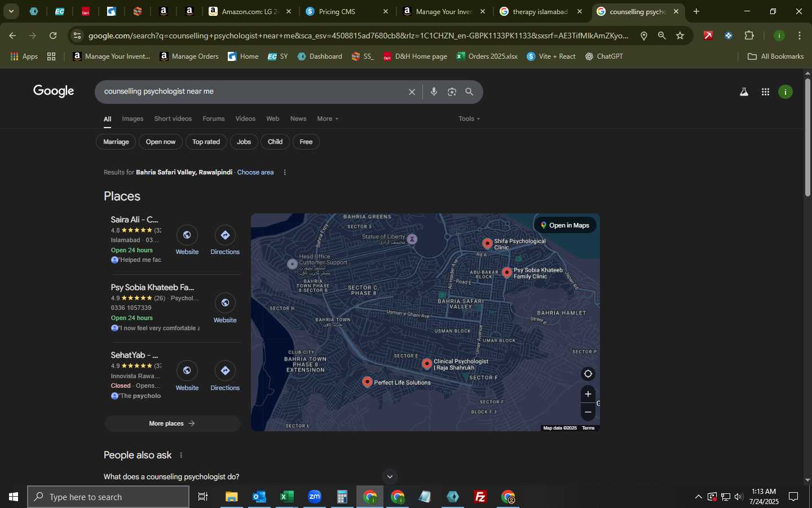Open the Psy Sobia Khateeb place title
Screen dimensions: 812x508
tap(152, 287)
